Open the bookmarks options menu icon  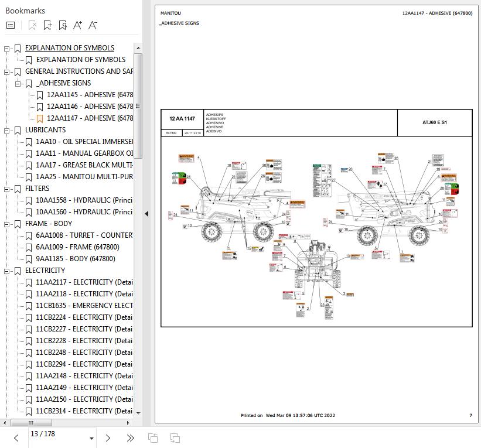(x=11, y=25)
